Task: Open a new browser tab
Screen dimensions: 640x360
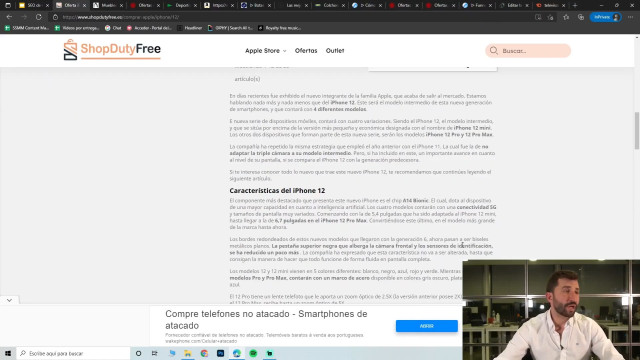Action: click(575, 5)
